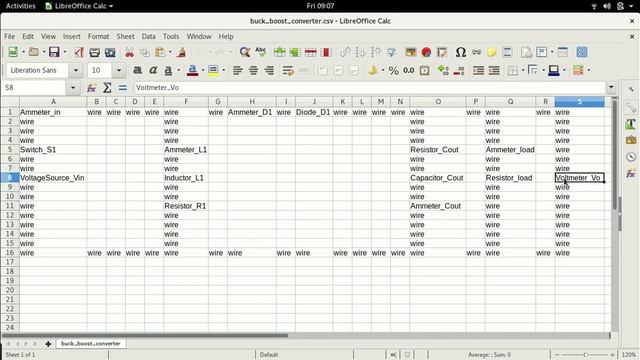Click the Sum sigma button
This screenshot has height=360, width=640.
[107, 88]
